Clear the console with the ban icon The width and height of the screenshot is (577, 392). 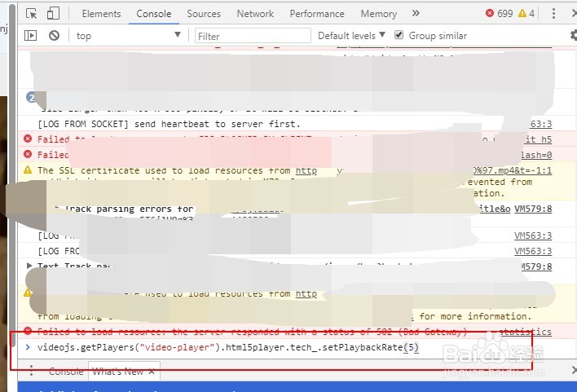click(x=54, y=35)
